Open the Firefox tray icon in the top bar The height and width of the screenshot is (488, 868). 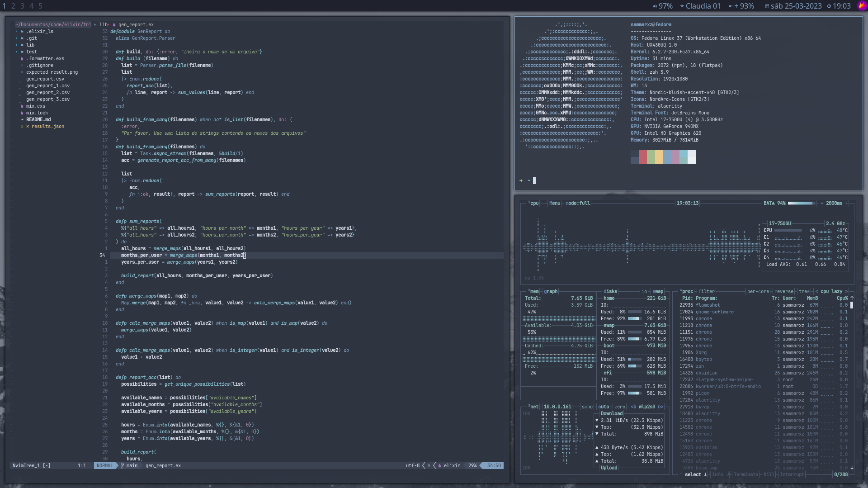(x=862, y=6)
